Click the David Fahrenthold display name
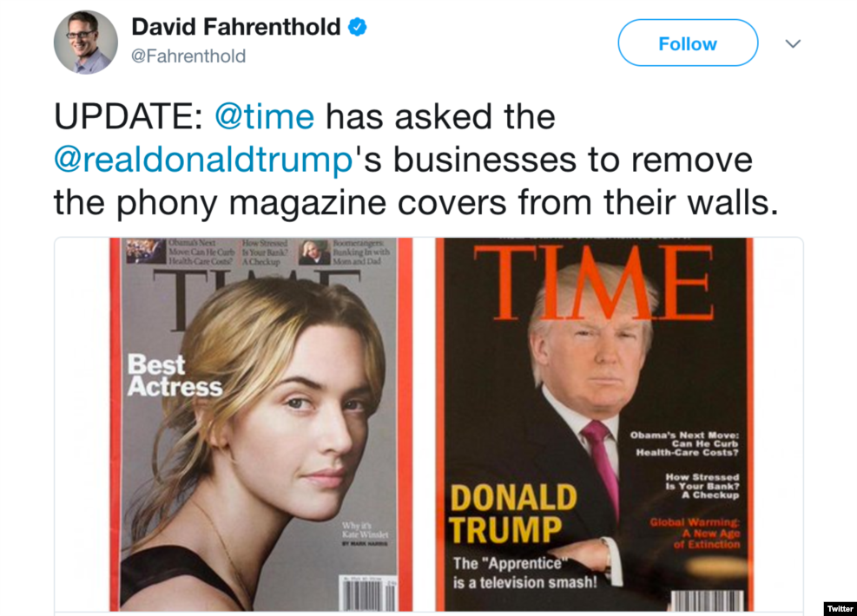Screen dimensions: 857x616 [235, 27]
